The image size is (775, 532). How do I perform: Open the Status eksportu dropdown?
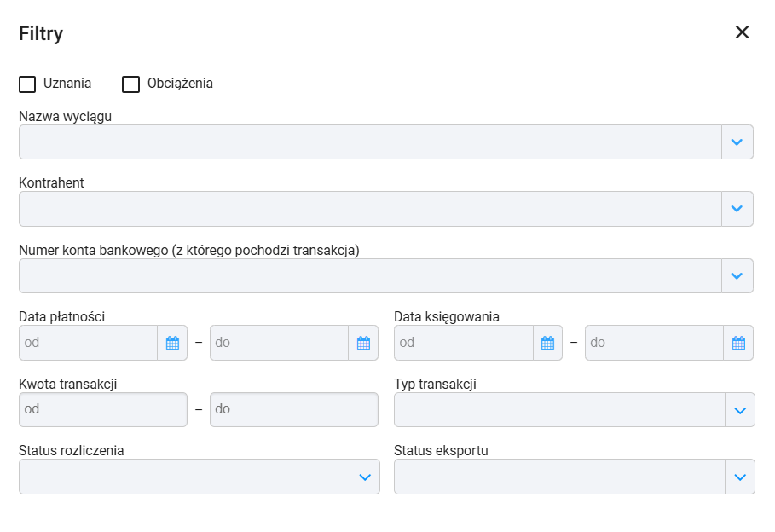pos(575,477)
